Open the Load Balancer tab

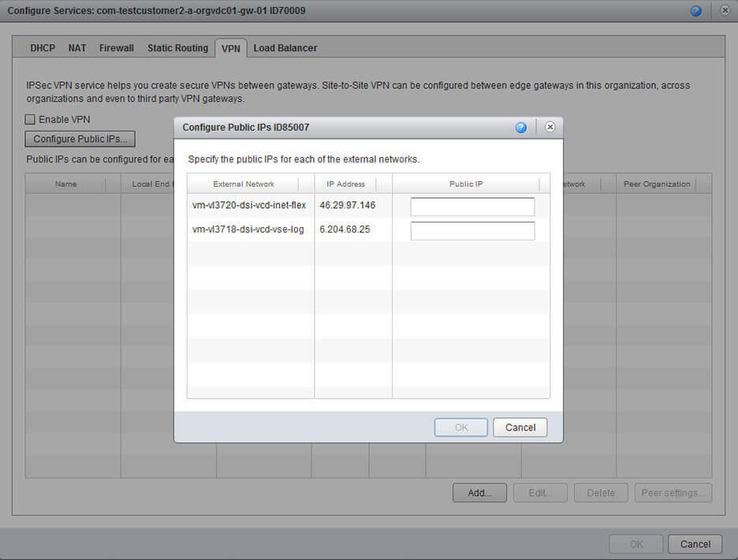285,48
